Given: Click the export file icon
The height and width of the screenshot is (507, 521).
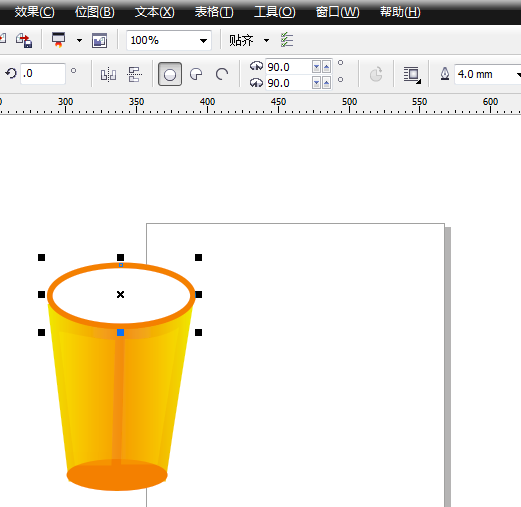Looking at the screenshot, I should tap(24, 41).
